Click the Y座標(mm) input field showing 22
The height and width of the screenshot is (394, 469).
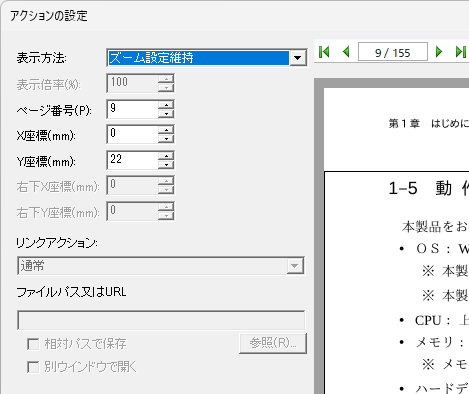133,160
